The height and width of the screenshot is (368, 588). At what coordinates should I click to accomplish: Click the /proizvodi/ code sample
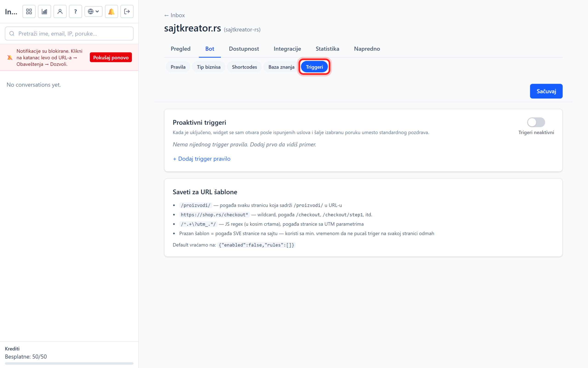[196, 205]
